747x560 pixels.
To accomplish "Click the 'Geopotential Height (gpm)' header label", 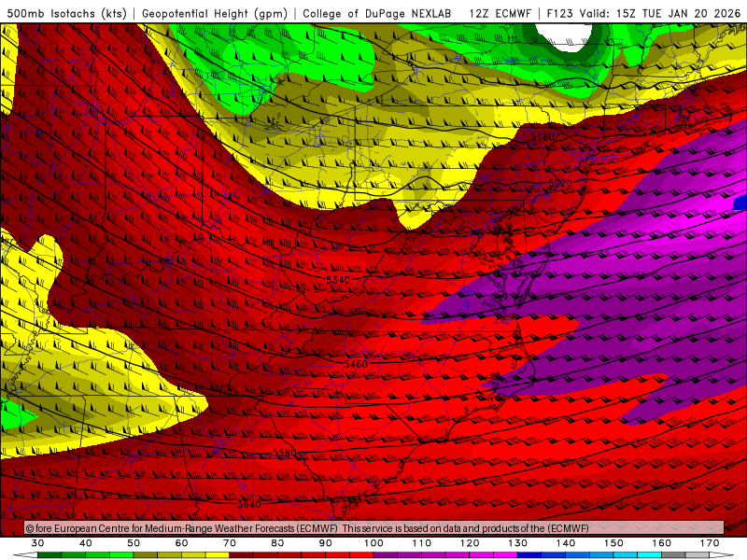I will tap(215, 13).
